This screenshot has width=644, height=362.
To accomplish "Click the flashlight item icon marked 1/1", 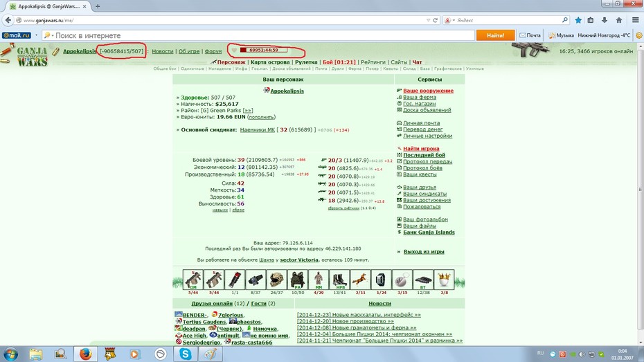I will (x=235, y=280).
